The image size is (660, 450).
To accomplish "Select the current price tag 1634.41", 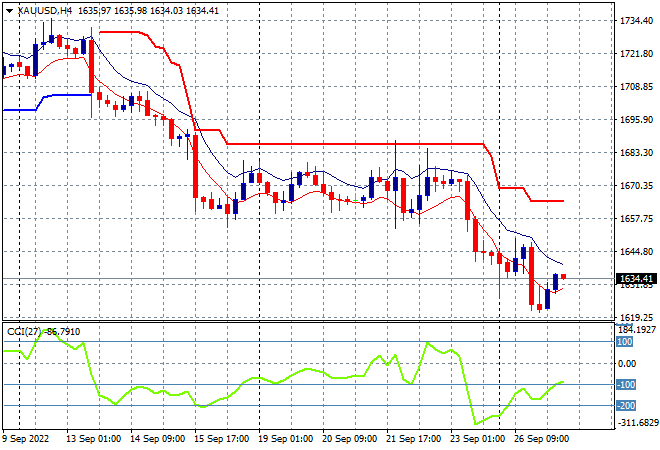I will (636, 279).
